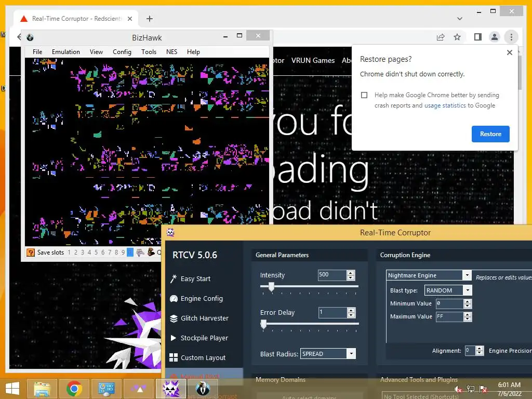Bookmark this page with star icon
Viewport: 532px width, 399px height.
click(x=457, y=37)
